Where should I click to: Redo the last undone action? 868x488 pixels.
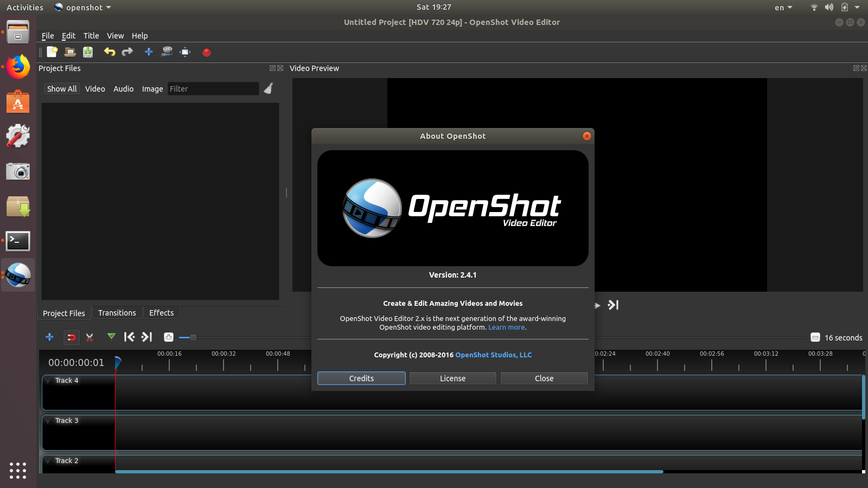click(127, 52)
